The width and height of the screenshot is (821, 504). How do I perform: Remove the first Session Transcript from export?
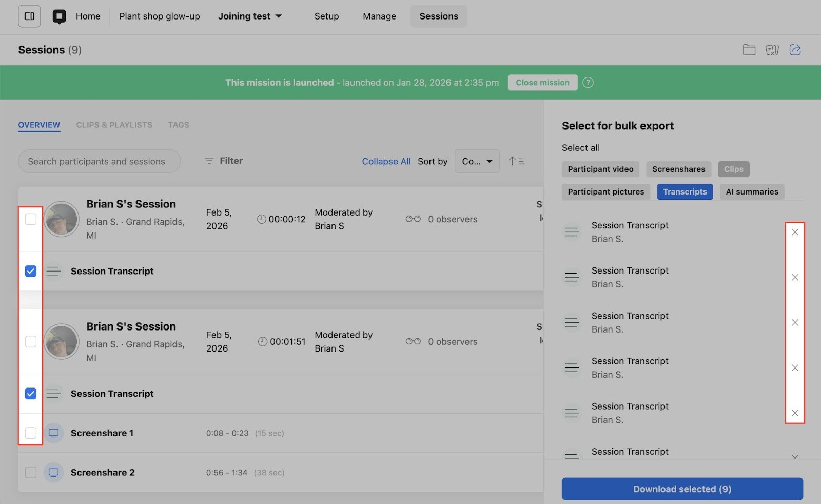click(x=794, y=232)
